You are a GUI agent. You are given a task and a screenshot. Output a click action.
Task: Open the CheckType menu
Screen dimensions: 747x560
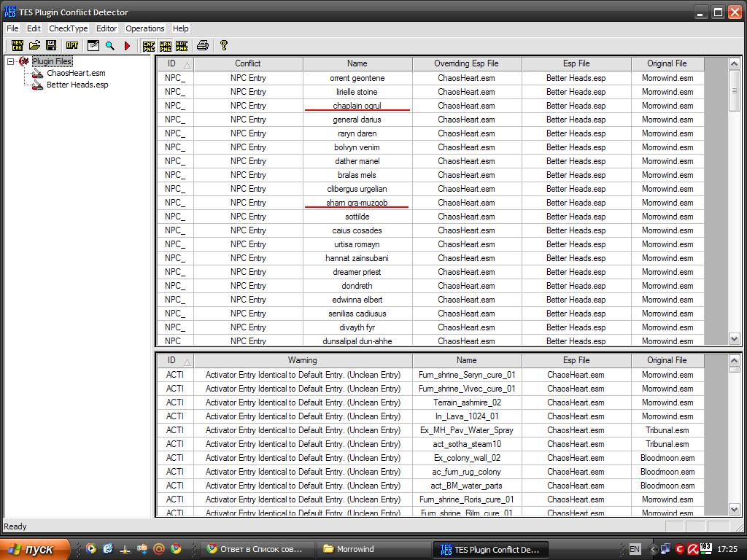pyautogui.click(x=69, y=28)
